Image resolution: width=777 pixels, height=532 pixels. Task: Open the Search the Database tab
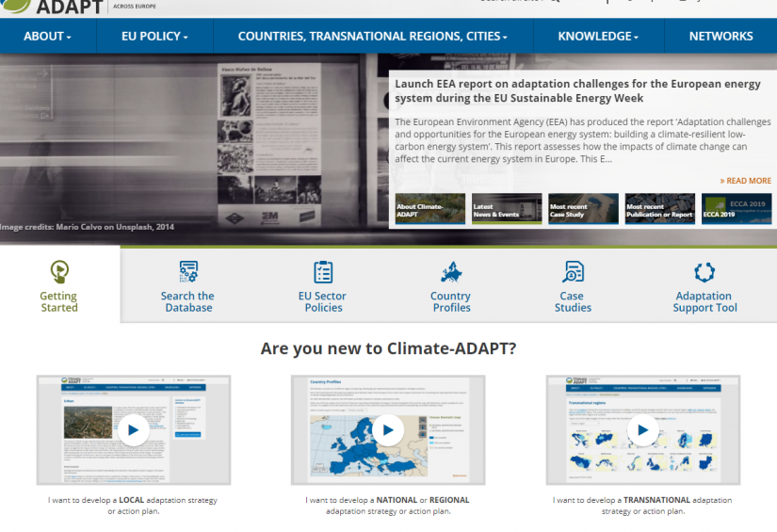click(x=187, y=301)
